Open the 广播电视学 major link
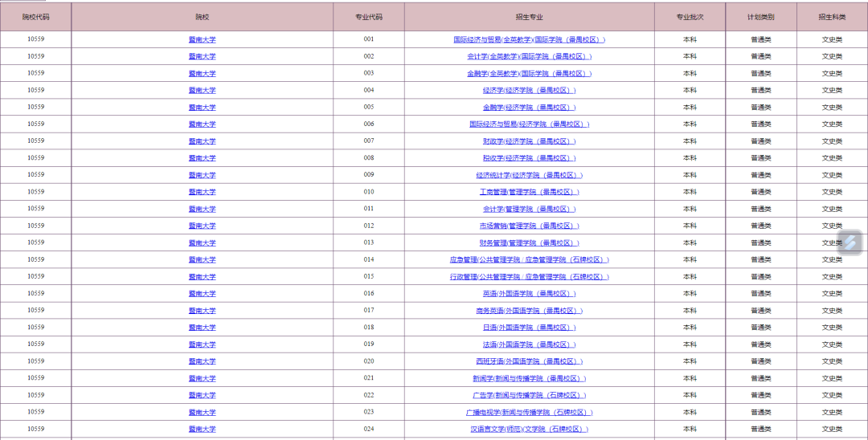The image size is (868, 440). (x=529, y=413)
